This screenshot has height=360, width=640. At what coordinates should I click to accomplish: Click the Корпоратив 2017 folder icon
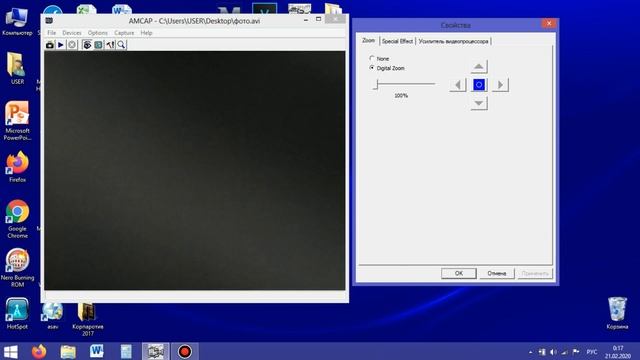click(87, 319)
